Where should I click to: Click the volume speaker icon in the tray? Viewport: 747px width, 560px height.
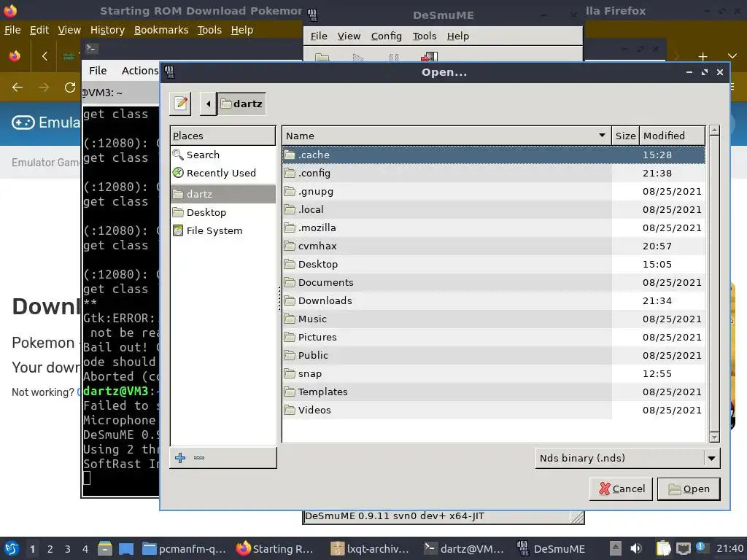(635, 548)
